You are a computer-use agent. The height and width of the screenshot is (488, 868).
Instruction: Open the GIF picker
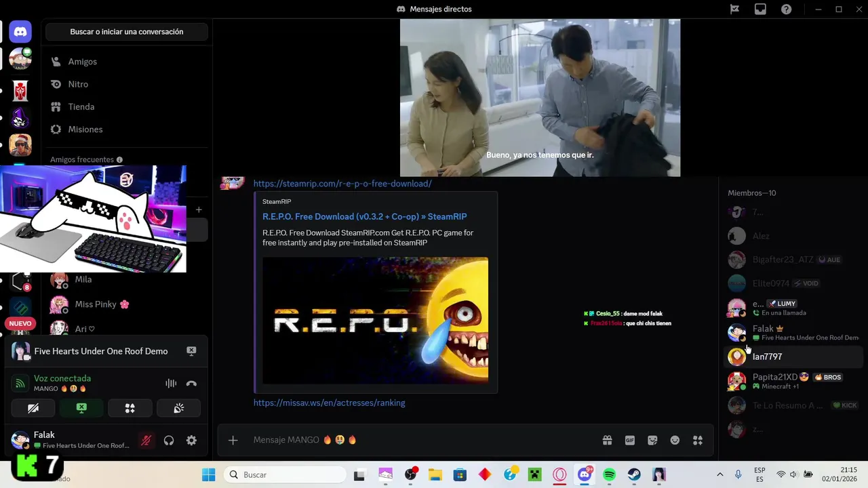coord(630,441)
